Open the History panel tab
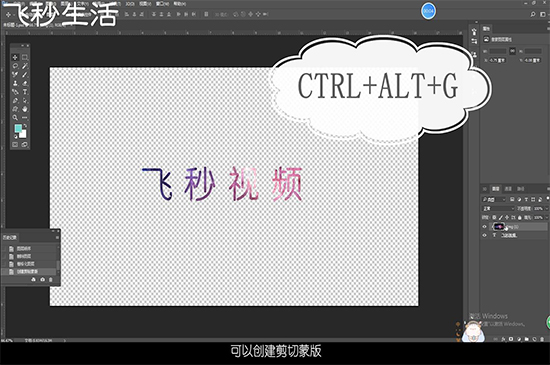This screenshot has width=550, height=365. click(x=9, y=237)
